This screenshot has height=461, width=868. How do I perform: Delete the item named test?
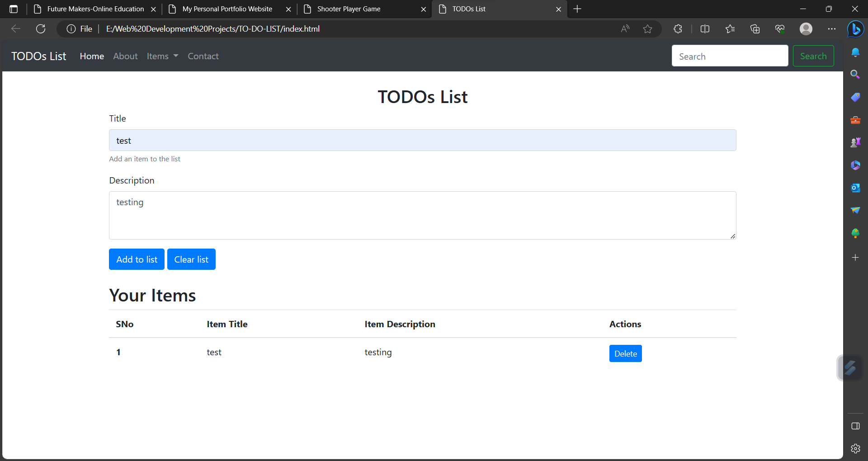point(625,353)
